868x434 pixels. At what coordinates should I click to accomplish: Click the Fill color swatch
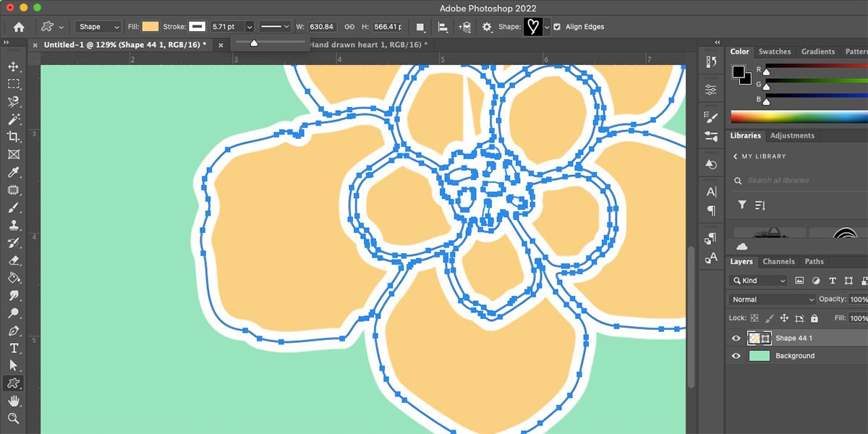(150, 27)
